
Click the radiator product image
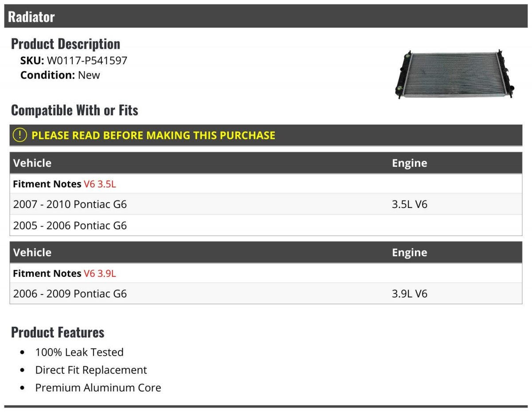click(455, 74)
